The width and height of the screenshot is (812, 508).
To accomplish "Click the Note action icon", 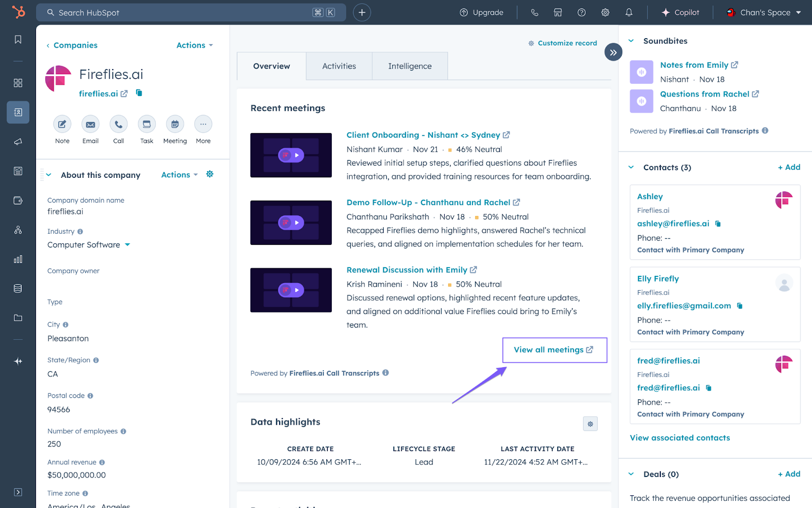I will (x=62, y=124).
